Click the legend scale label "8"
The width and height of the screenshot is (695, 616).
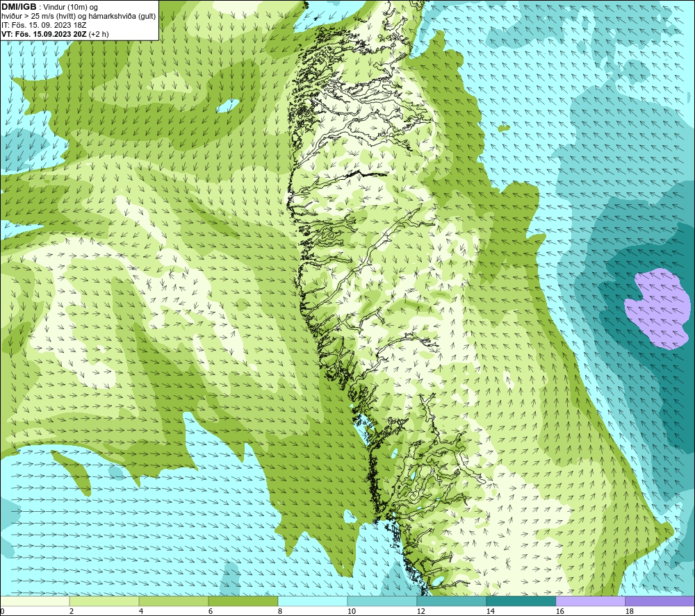coord(280,611)
